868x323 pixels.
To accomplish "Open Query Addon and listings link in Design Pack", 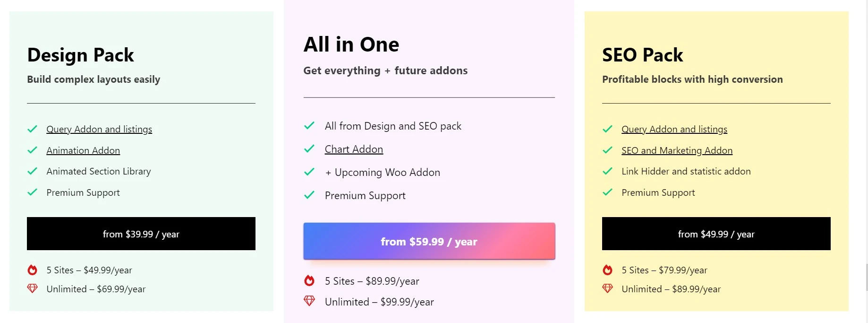I will (x=99, y=129).
